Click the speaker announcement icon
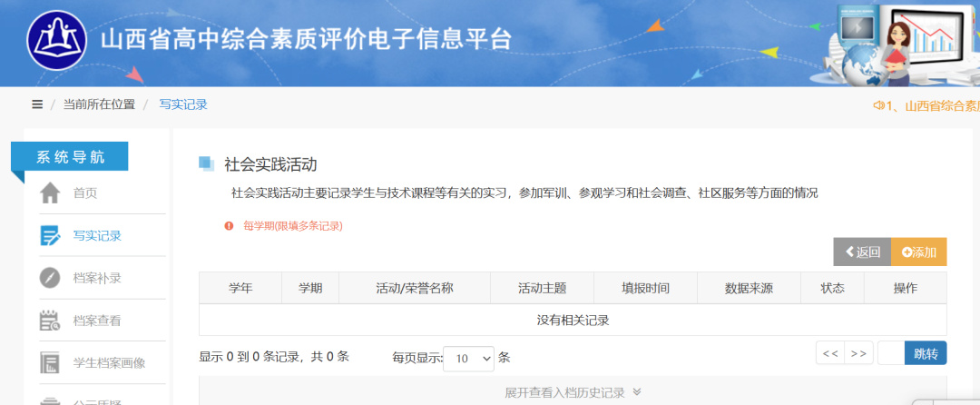This screenshot has height=405, width=980. point(878,105)
